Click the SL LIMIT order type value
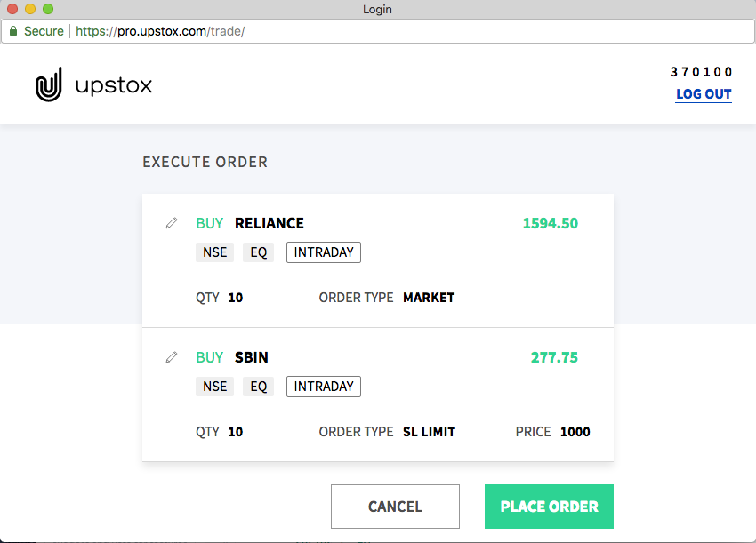This screenshot has width=756, height=543. 429,432
